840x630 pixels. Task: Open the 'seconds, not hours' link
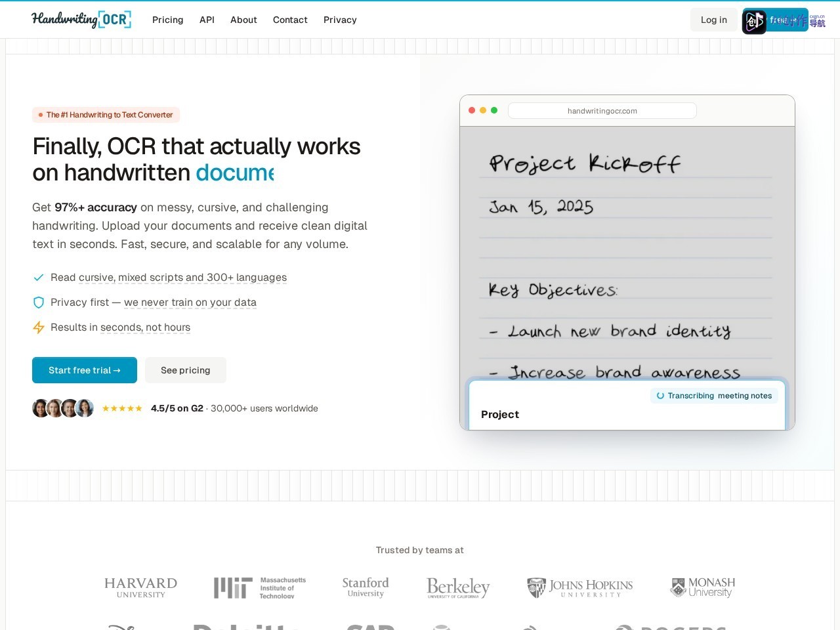pyautogui.click(x=145, y=327)
